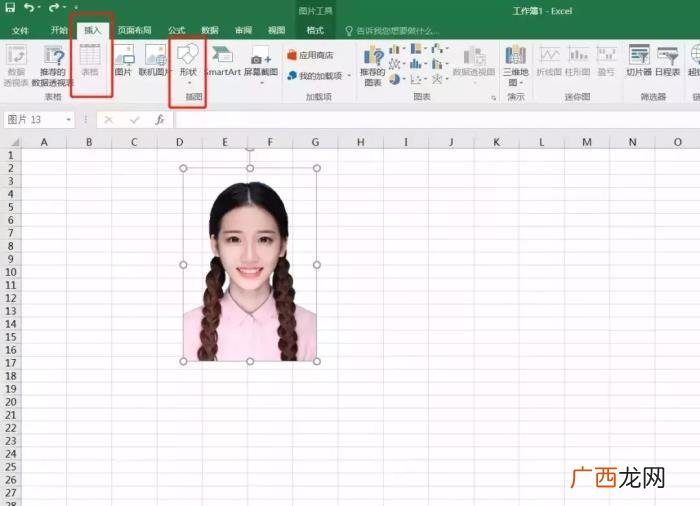Switch to the 数据 (Data) tab
Viewport: 700px width, 506px height.
click(209, 30)
